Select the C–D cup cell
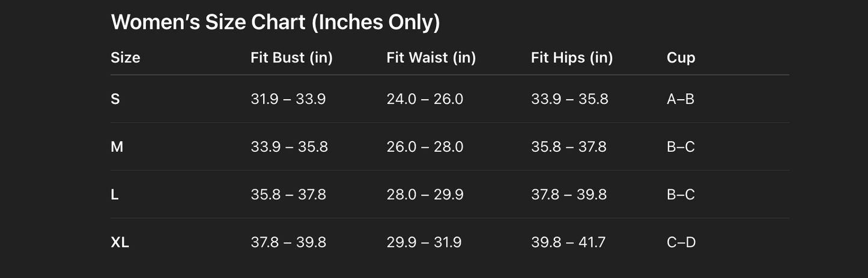The image size is (868, 278). pyautogui.click(x=681, y=243)
